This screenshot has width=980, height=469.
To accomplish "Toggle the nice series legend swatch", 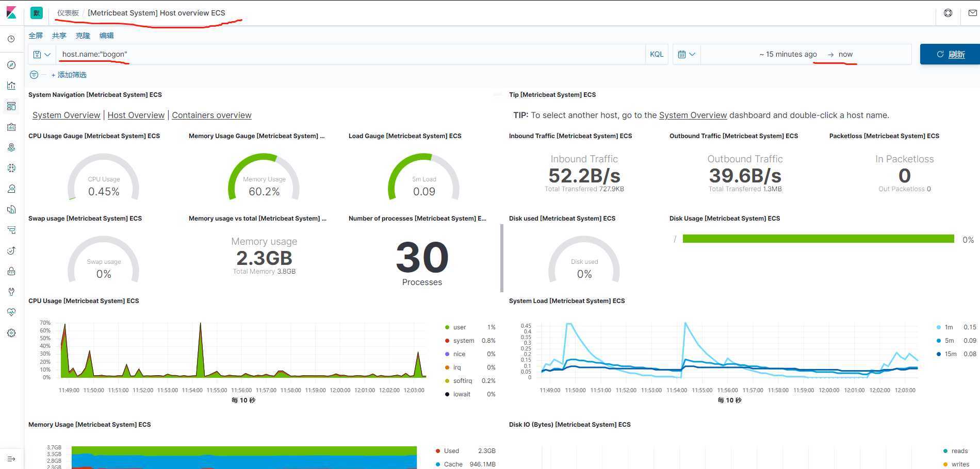I will click(x=447, y=354).
